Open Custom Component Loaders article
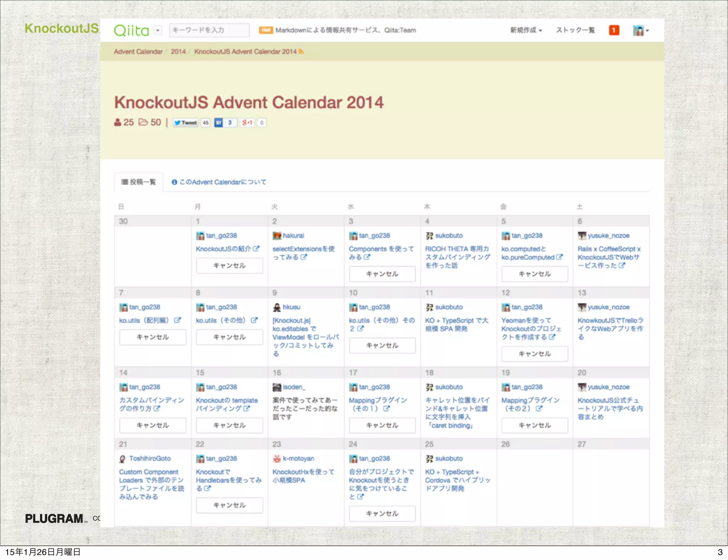The height and width of the screenshot is (560, 728). pos(152,484)
